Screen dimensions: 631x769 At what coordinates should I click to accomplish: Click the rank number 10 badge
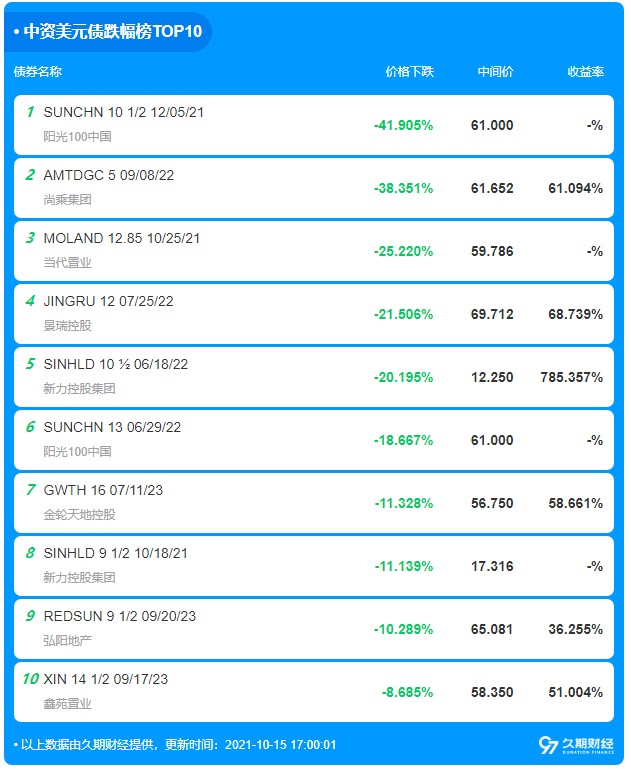click(30, 680)
